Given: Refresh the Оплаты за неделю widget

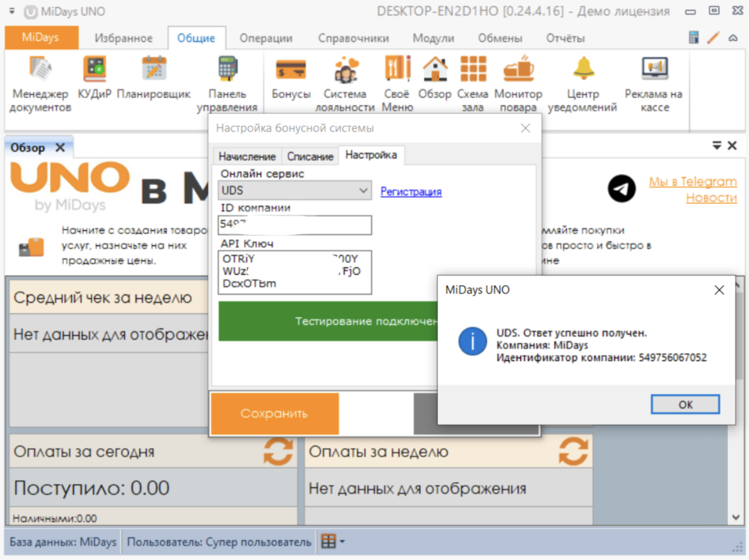Looking at the screenshot, I should (x=573, y=452).
